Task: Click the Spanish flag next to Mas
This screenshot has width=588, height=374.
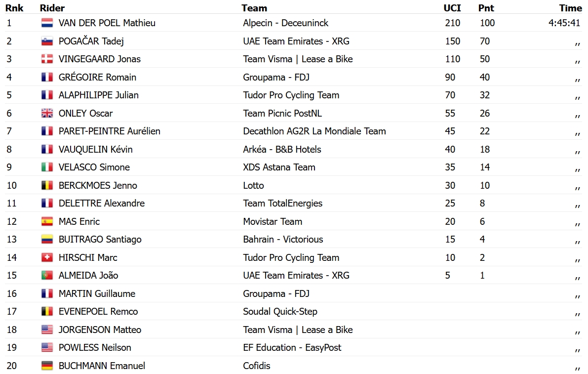Action: [x=47, y=222]
